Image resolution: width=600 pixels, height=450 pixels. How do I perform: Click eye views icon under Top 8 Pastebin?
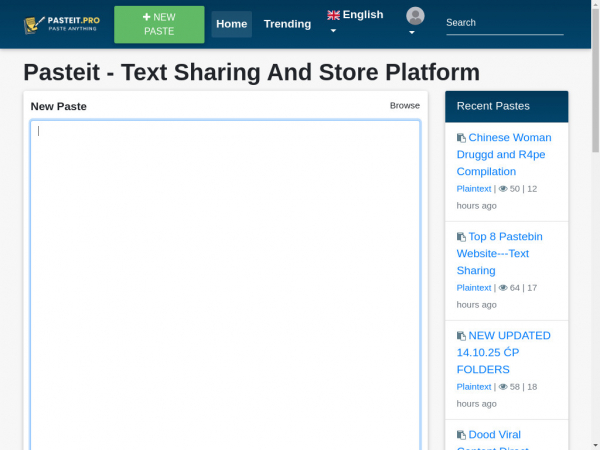(503, 288)
